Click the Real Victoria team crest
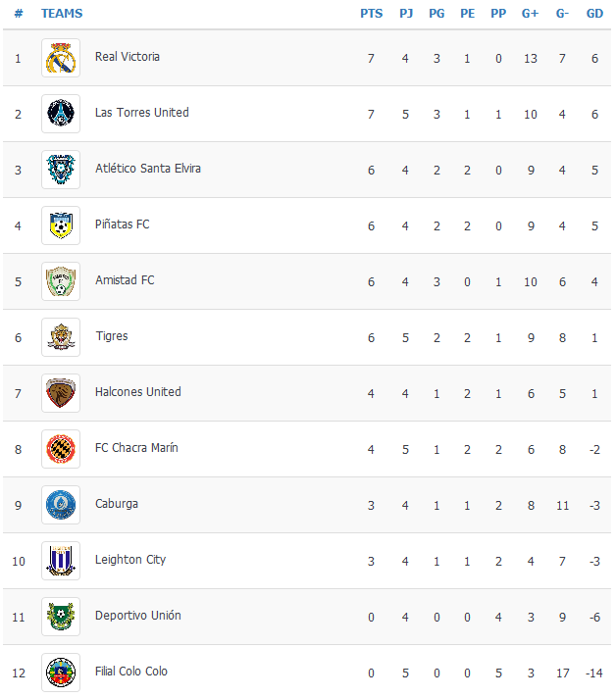Screen dimensions: 616x698 pos(61,58)
